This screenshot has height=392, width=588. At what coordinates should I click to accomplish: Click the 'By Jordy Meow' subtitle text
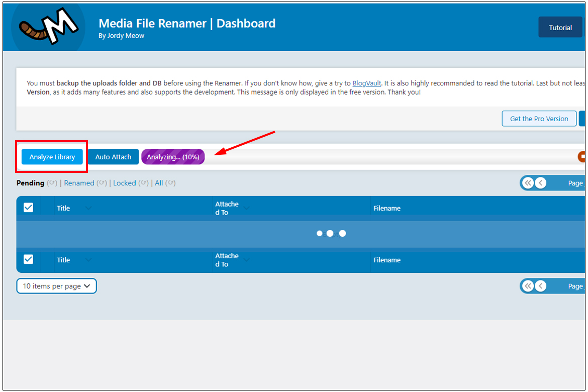pos(122,36)
